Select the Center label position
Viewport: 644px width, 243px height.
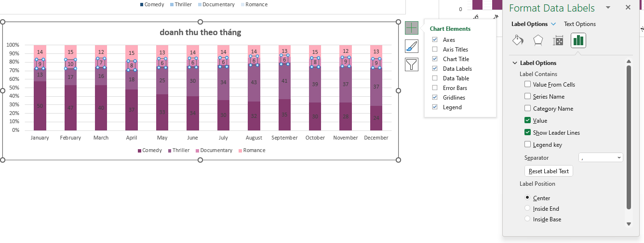pyautogui.click(x=527, y=198)
